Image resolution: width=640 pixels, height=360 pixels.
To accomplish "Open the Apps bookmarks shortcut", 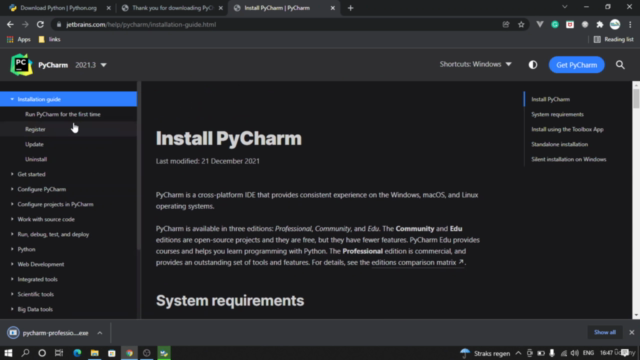I will pyautogui.click(x=19, y=39).
